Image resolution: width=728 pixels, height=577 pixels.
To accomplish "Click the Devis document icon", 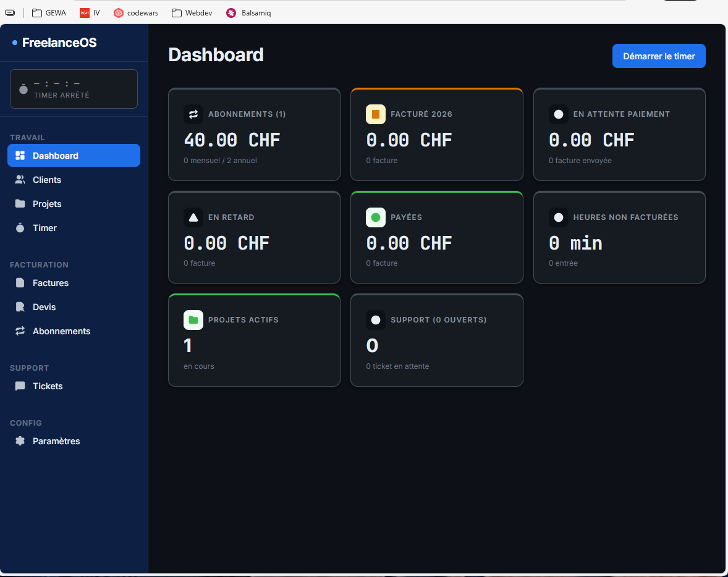I will pos(19,307).
